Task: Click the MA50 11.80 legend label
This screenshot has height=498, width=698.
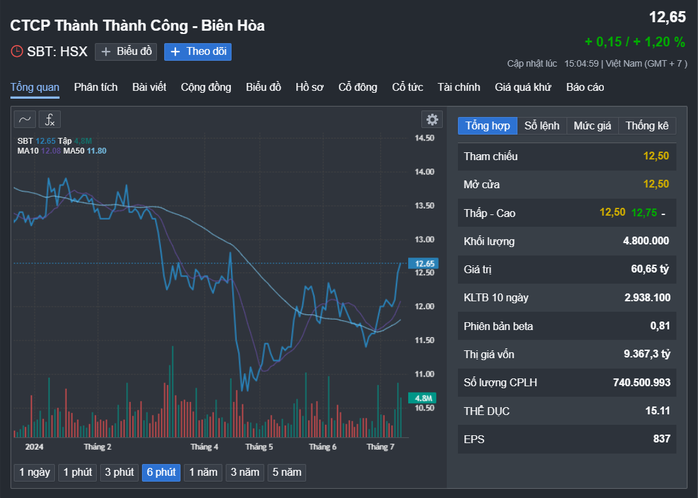Action: (x=85, y=151)
